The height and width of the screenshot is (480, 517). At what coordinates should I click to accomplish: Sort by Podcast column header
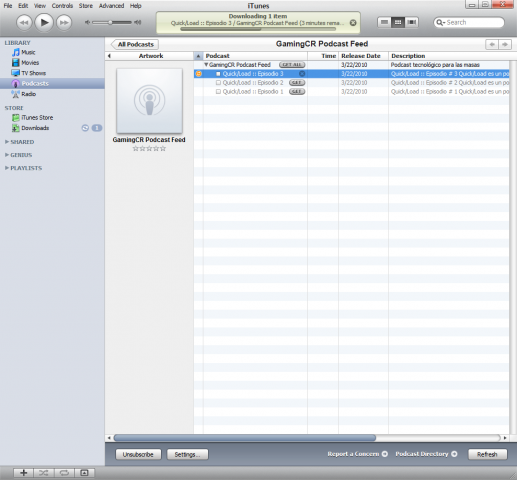coord(255,56)
